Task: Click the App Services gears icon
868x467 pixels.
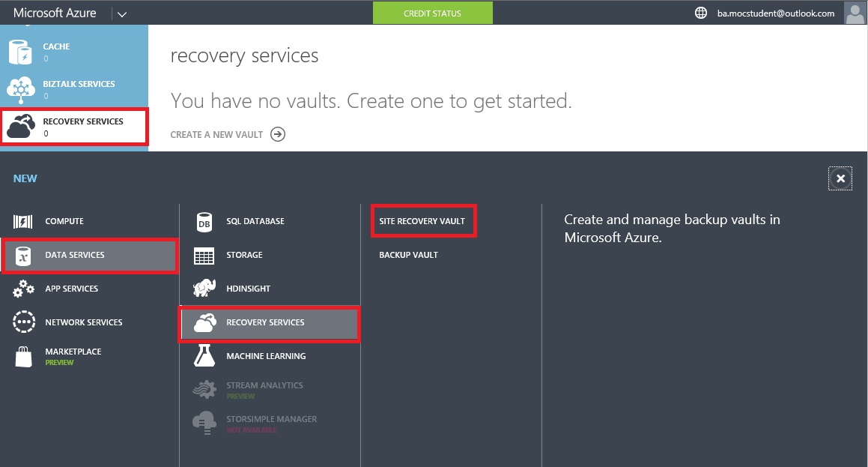Action: tap(23, 289)
